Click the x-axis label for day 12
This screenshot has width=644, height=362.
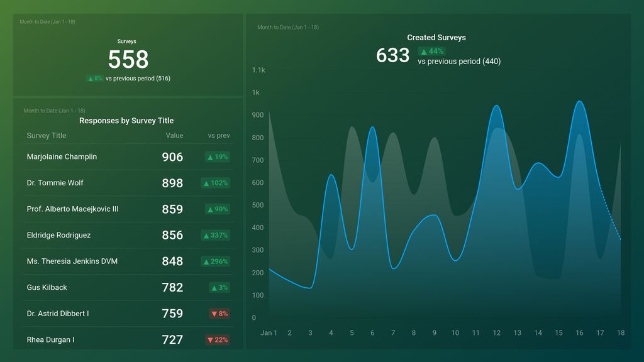[x=497, y=333]
